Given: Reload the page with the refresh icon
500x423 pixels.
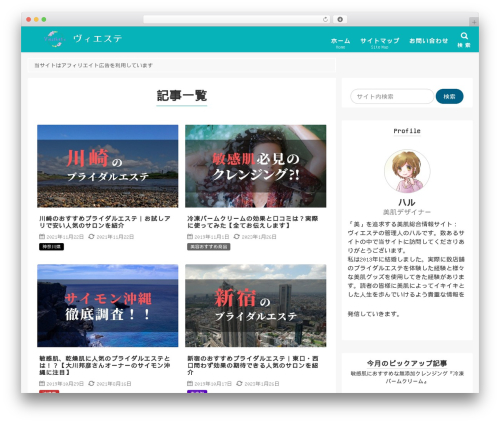Looking at the screenshot, I should 325,19.
